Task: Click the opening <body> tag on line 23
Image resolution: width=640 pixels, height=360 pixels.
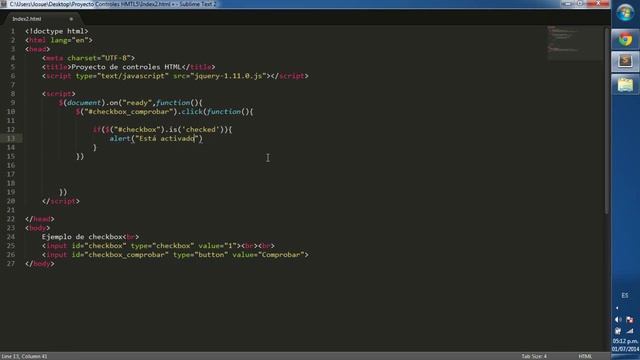Action: [x=38, y=228]
